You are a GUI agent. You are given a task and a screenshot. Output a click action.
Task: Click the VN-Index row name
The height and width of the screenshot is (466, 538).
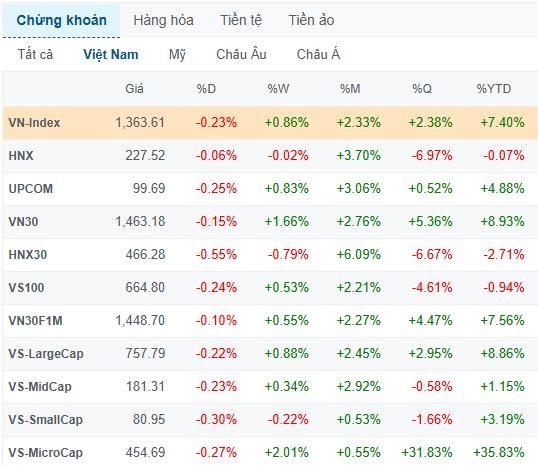(x=34, y=123)
